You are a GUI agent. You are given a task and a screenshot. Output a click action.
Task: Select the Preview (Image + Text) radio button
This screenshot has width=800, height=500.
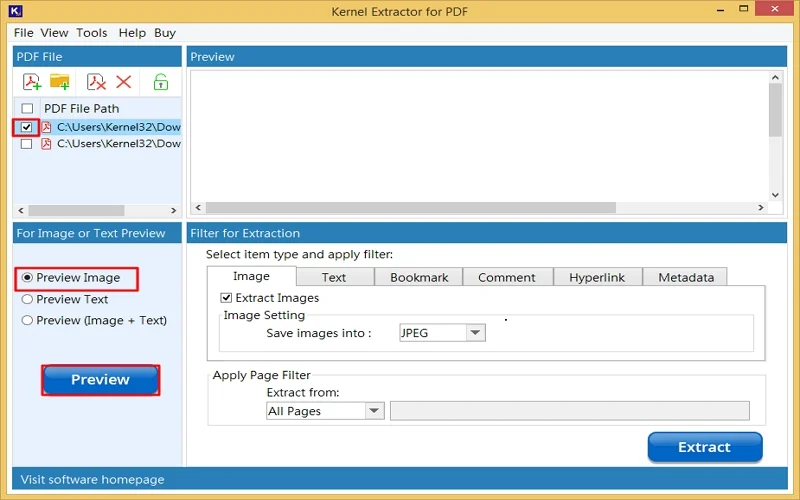(27, 320)
